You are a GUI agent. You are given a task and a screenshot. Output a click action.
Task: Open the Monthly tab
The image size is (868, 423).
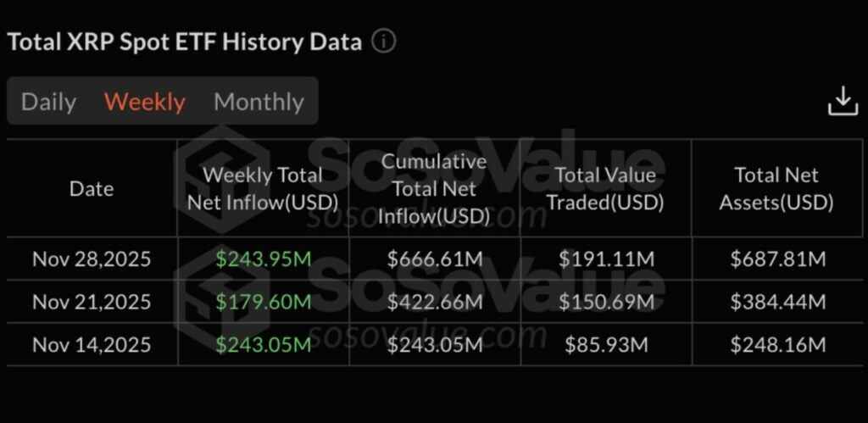(259, 102)
